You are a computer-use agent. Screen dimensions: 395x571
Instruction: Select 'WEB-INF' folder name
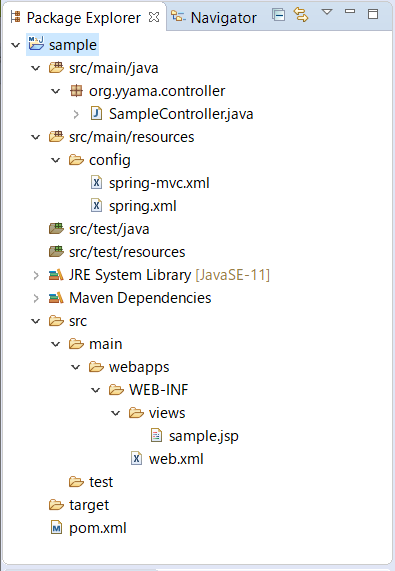click(159, 390)
